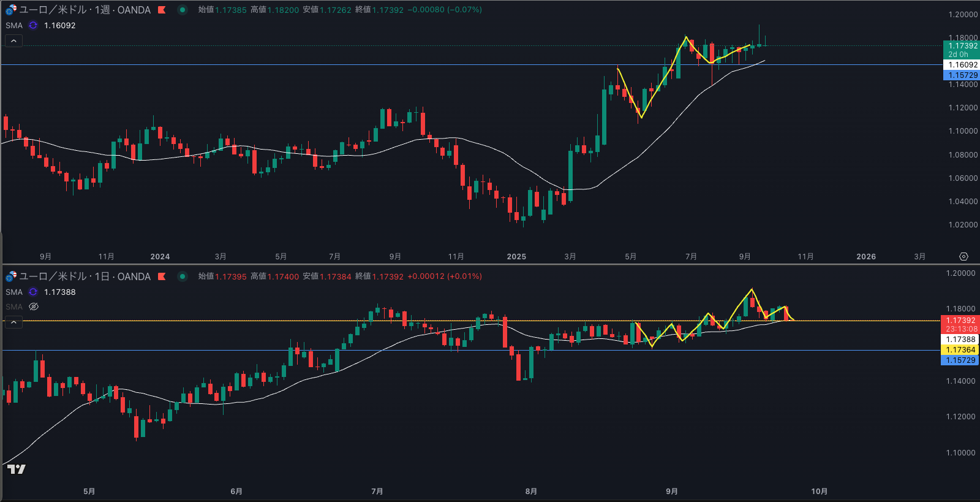Viewport: 980px width, 502px height.
Task: Click the red flag on weekly chart title
Action: [x=162, y=10]
